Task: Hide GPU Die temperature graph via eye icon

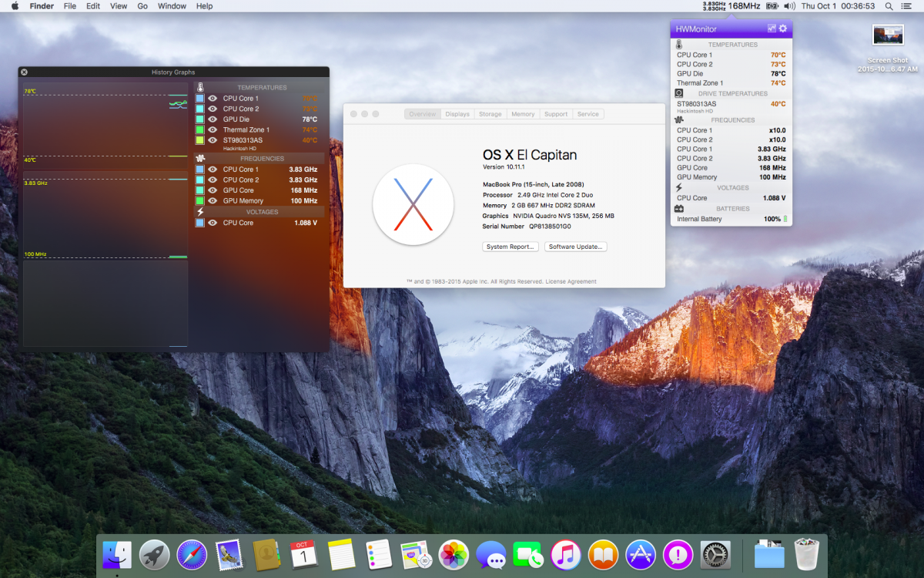Action: pos(213,119)
